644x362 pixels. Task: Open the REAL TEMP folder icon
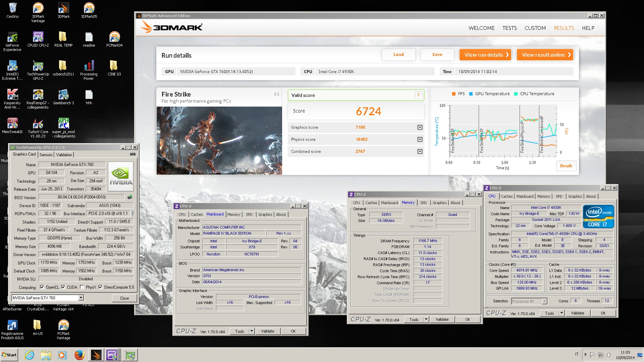[x=63, y=39]
